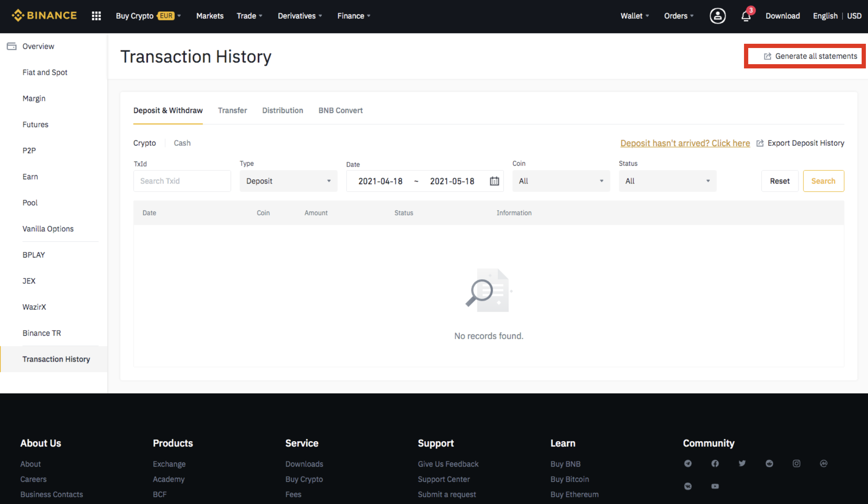Click the Search button
The height and width of the screenshot is (504, 868).
(x=823, y=181)
